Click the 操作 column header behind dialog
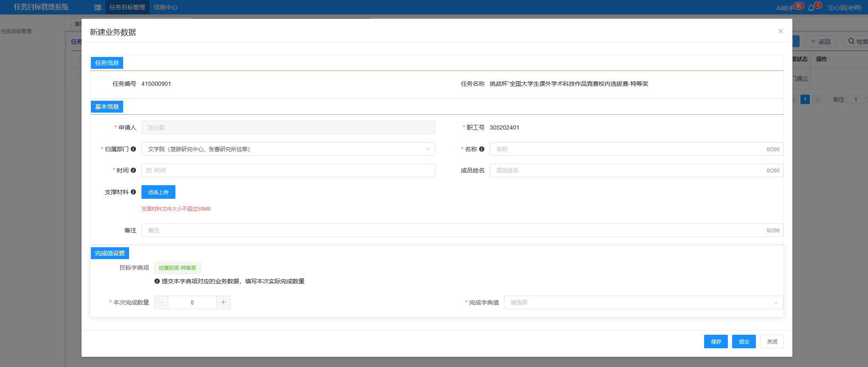This screenshot has height=367, width=868. (822, 59)
